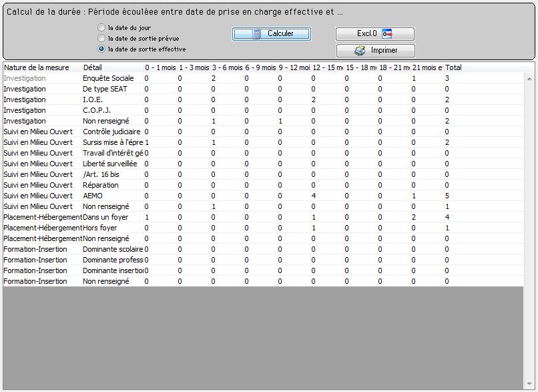Click the '1 - 3 mois' column header
This screenshot has height=392, width=538.
194,67
